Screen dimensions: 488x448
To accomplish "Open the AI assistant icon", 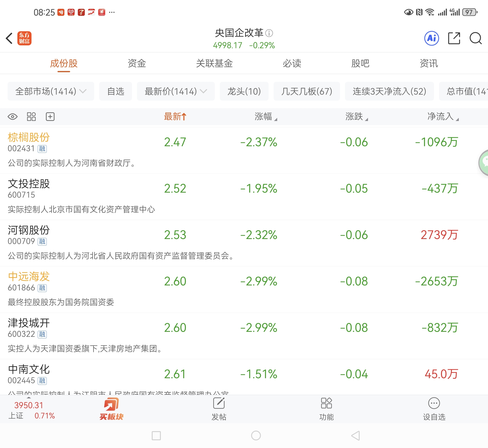I will pyautogui.click(x=432, y=38).
